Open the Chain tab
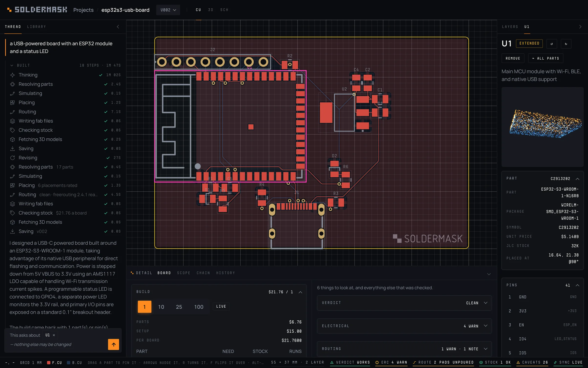 [203, 273]
